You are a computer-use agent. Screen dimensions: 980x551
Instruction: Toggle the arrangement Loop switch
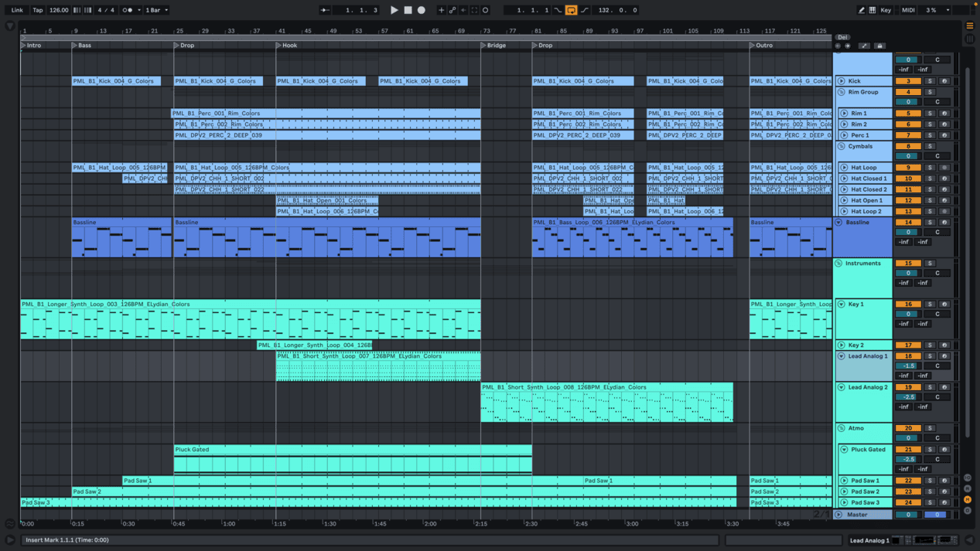pos(571,10)
